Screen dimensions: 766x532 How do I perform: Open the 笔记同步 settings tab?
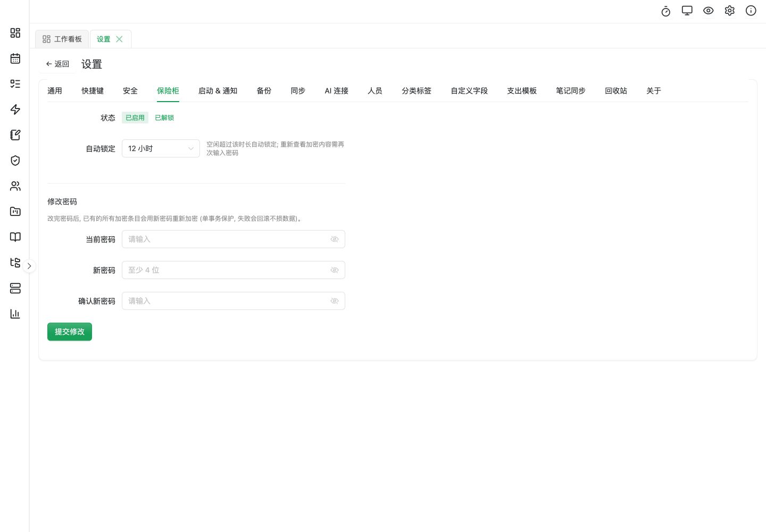[571, 91]
